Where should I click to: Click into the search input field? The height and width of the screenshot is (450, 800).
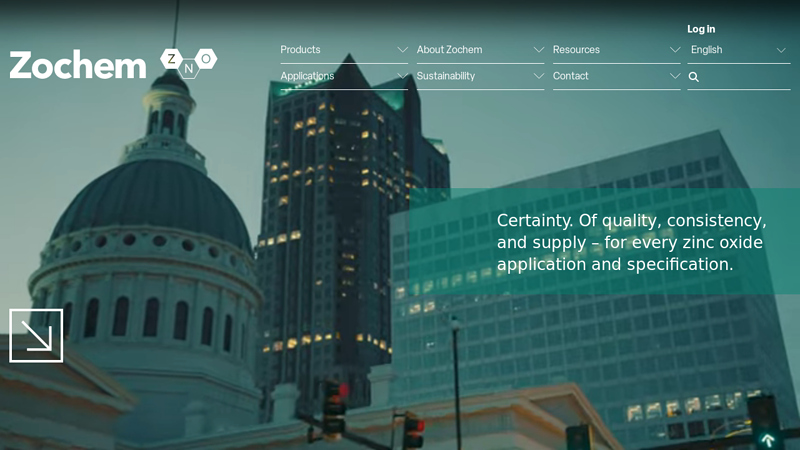pyautogui.click(x=745, y=77)
